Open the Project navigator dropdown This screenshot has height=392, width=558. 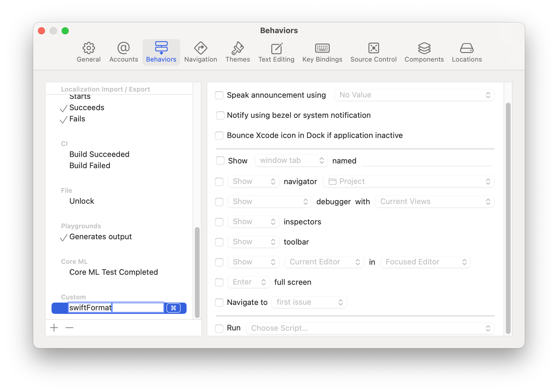point(408,181)
